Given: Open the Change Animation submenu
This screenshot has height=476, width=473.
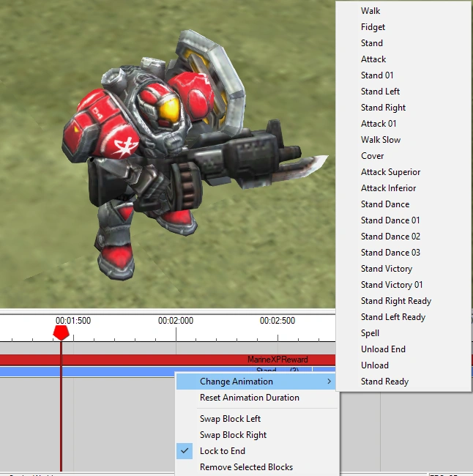Looking at the screenshot, I should (x=257, y=382).
